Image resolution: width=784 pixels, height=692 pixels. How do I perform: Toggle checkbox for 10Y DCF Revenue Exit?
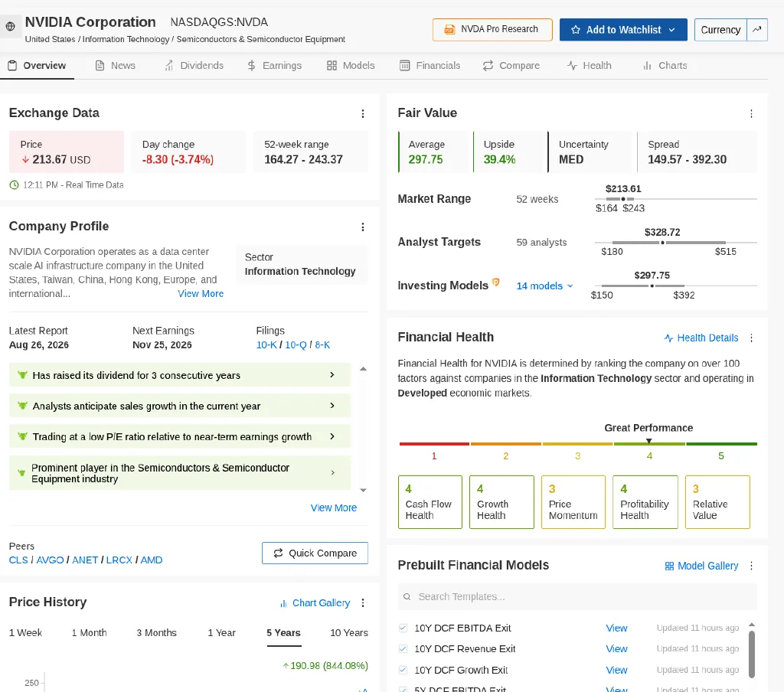(x=403, y=648)
